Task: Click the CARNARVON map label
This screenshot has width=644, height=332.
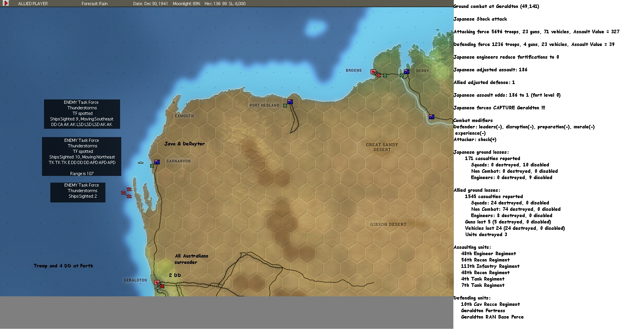Action: tap(179, 161)
